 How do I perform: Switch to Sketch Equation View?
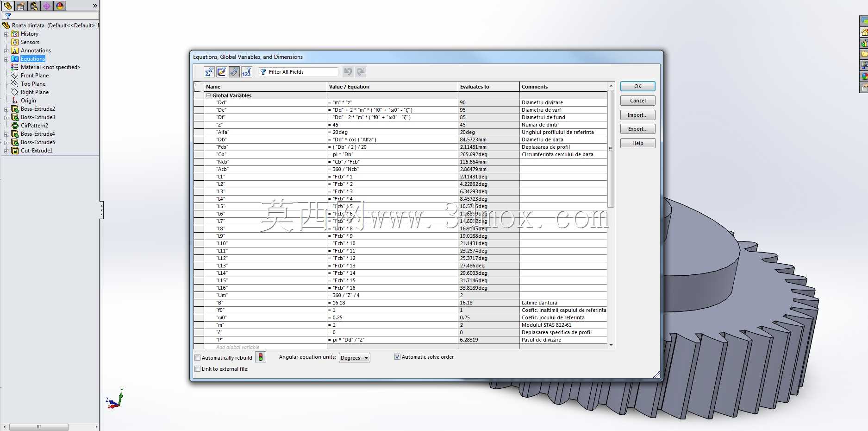(x=222, y=72)
